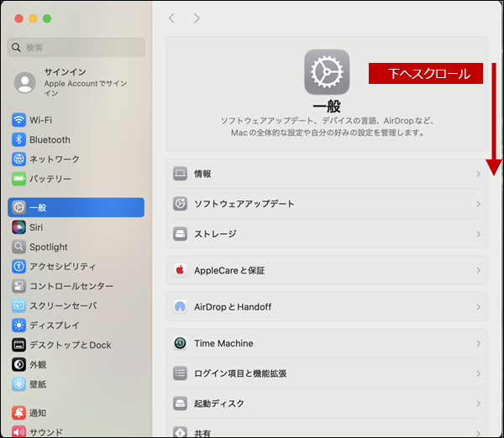
Task: Expand the ストレージ row chevron
Action: pos(478,234)
